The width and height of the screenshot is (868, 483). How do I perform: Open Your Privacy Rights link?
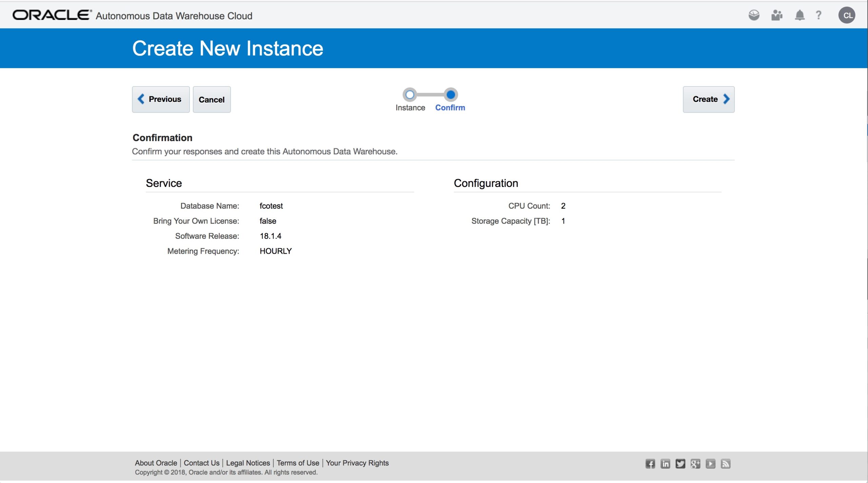click(x=357, y=463)
